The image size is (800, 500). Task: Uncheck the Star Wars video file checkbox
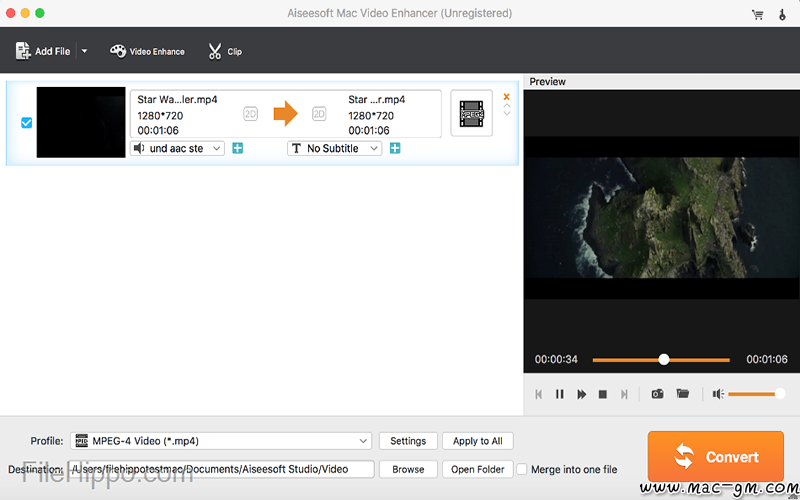click(x=27, y=122)
